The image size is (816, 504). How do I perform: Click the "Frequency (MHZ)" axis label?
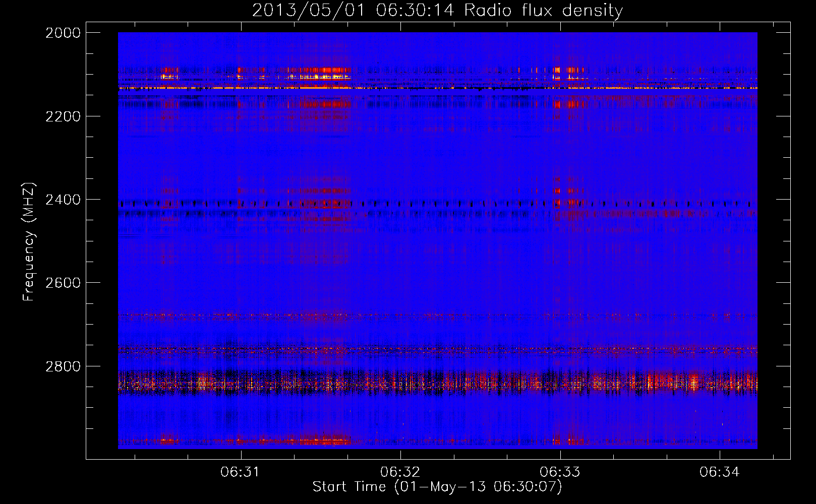coord(29,242)
